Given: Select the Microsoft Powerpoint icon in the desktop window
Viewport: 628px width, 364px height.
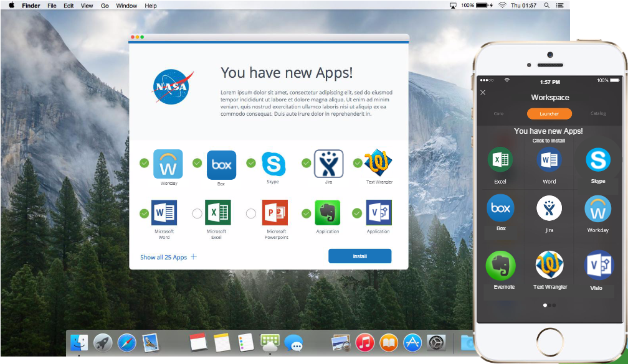Looking at the screenshot, I should (275, 212).
